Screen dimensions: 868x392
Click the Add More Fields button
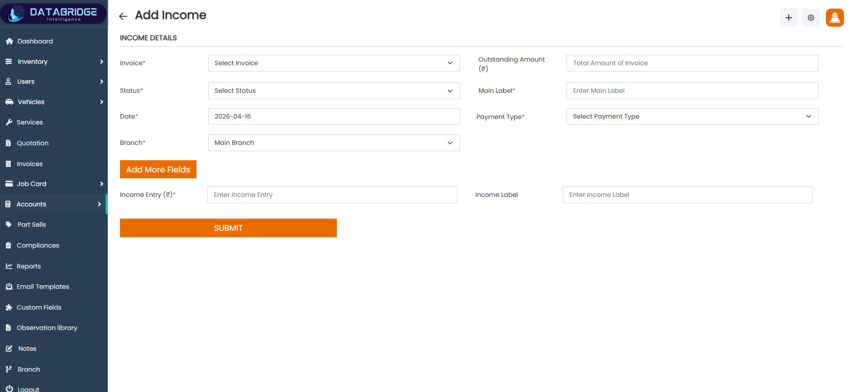click(x=158, y=169)
